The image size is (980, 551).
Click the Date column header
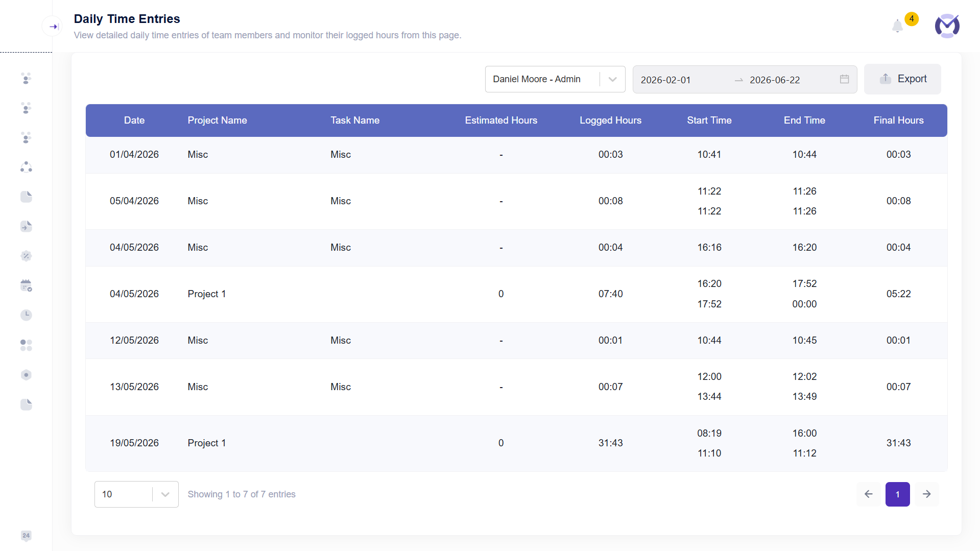tap(134, 121)
